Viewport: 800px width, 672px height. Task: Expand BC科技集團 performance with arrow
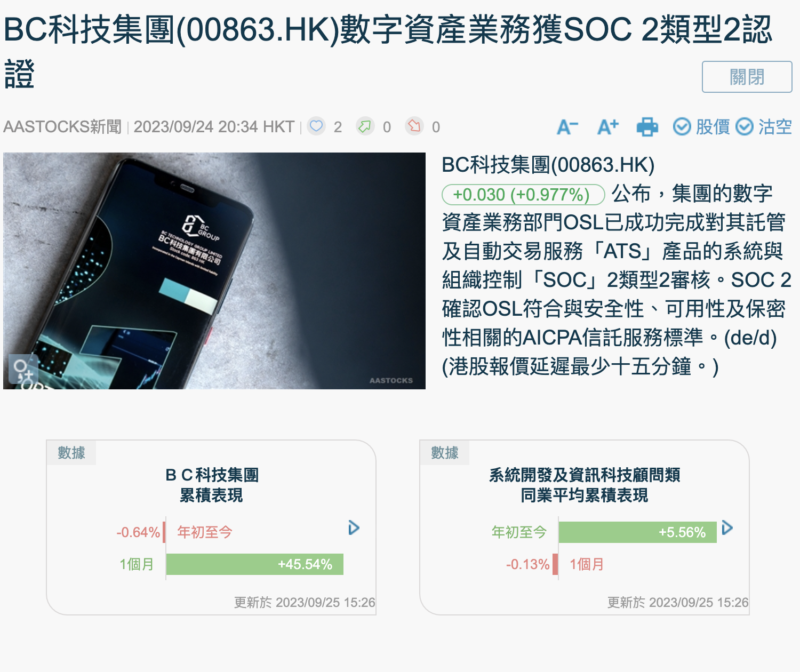tap(354, 528)
